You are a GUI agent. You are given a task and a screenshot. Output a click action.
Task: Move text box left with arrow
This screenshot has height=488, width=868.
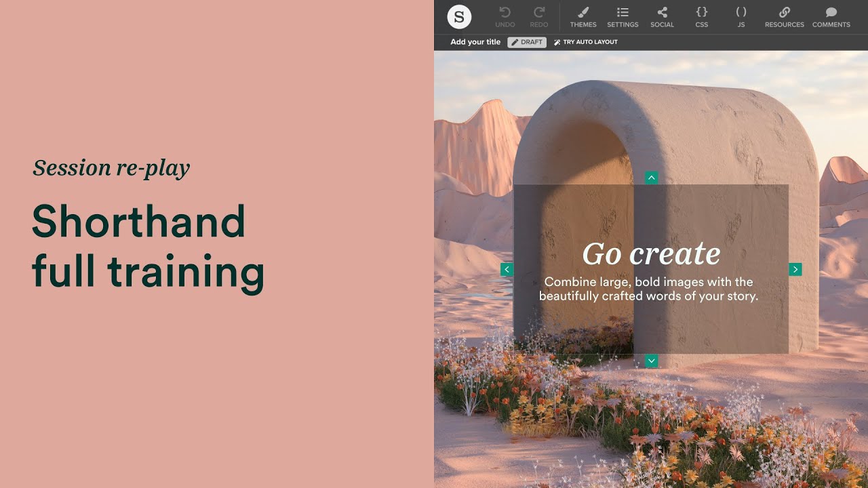pos(507,270)
